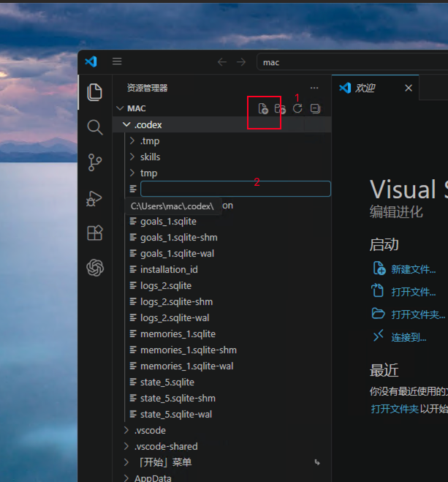This screenshot has height=482, width=448.
Task: Click the 新建文件... link
Action: click(414, 269)
